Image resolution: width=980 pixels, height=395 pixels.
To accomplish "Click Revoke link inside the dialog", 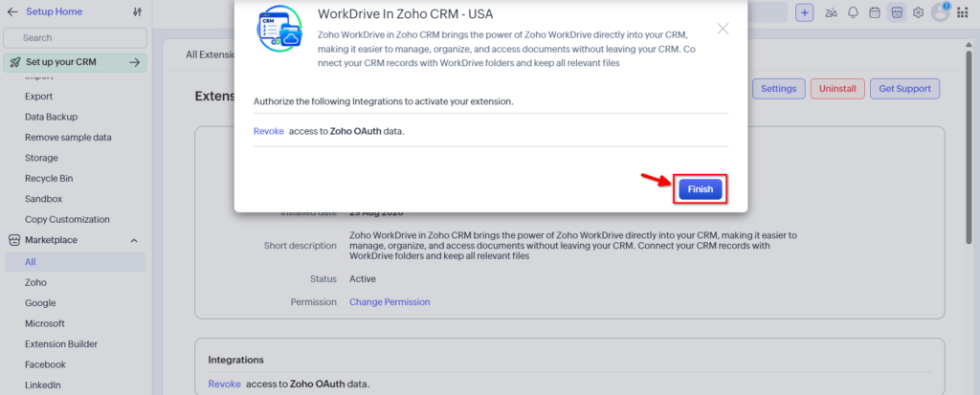I will (x=269, y=131).
